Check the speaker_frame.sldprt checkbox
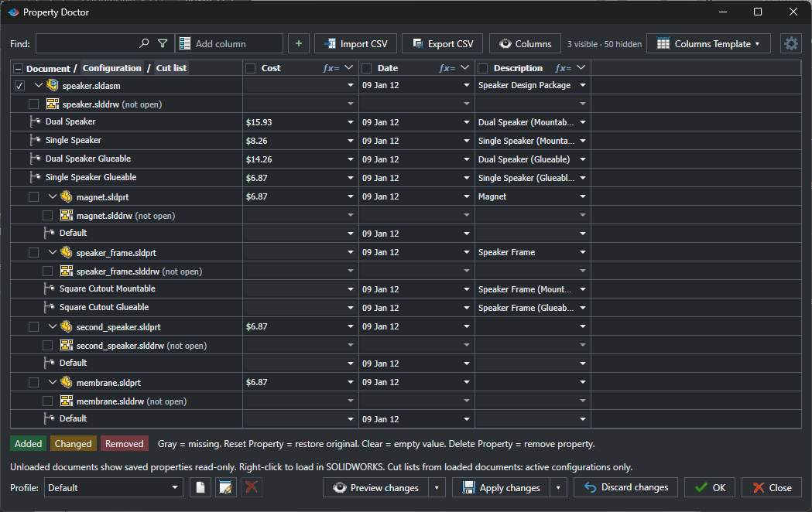This screenshot has height=512, width=812. [x=33, y=252]
